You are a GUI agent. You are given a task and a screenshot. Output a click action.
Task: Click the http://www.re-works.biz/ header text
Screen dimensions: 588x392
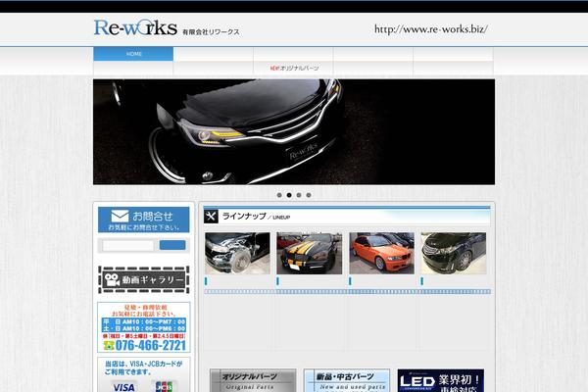(x=431, y=28)
